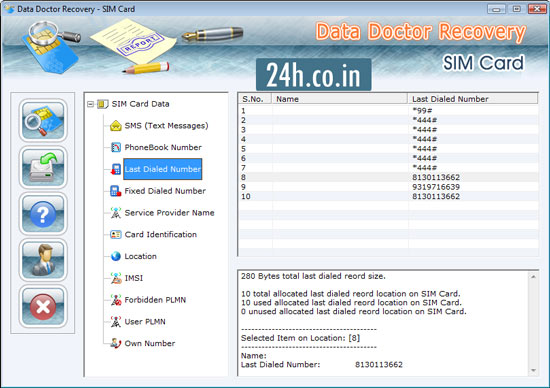Click the SIM Card Data root icon

(x=102, y=104)
